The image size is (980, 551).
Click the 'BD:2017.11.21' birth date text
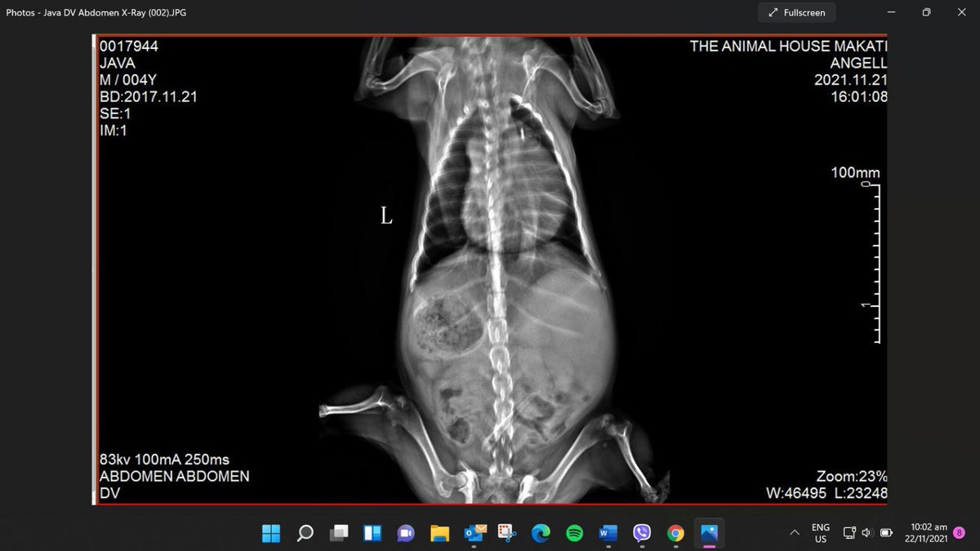pos(148,96)
